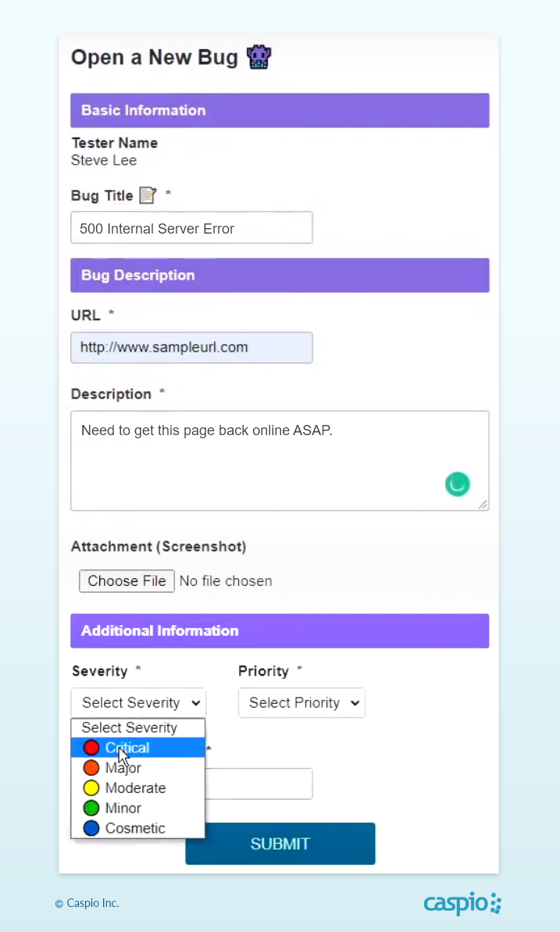Viewport: 560px width, 932px height.
Task: Choose the blue Cosmetic severity option
Action: (135, 828)
